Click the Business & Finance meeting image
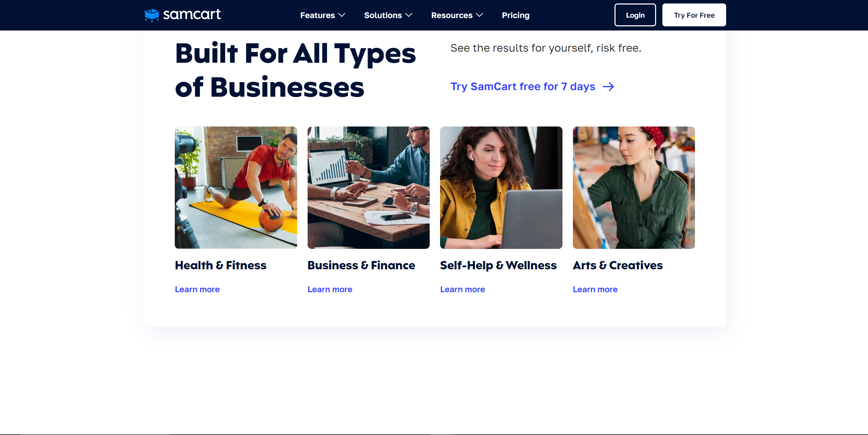Image resolution: width=868 pixels, height=435 pixels. tap(369, 188)
